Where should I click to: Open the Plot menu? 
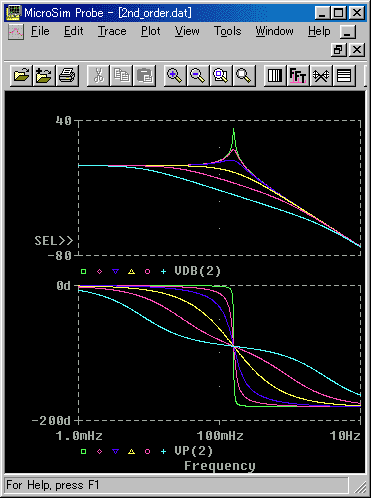tap(151, 31)
